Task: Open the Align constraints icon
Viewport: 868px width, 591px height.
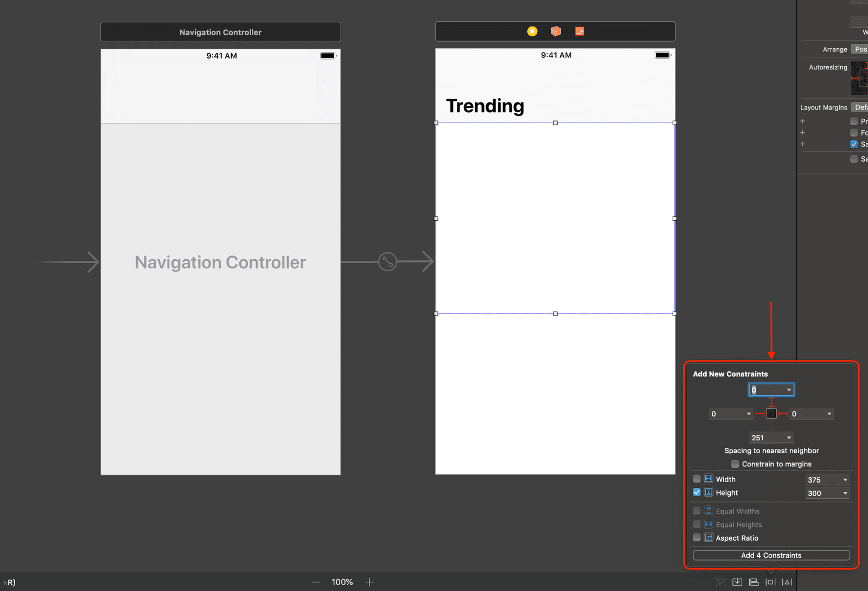Action: [x=754, y=582]
